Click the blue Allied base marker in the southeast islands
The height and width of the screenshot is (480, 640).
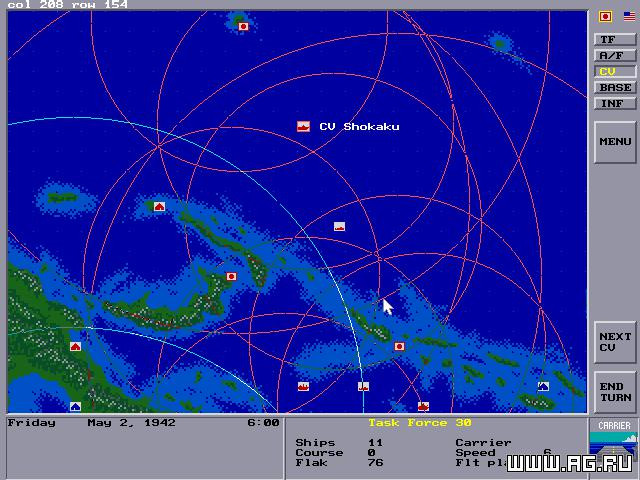point(543,387)
